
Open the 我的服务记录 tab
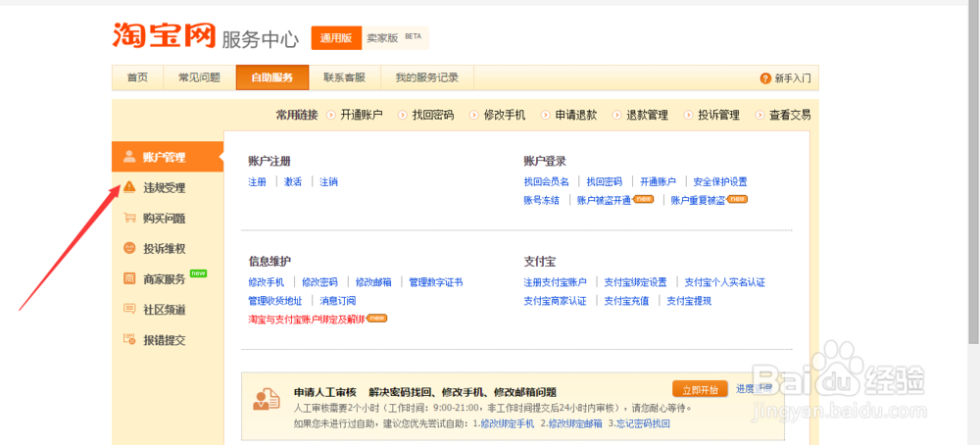click(427, 77)
